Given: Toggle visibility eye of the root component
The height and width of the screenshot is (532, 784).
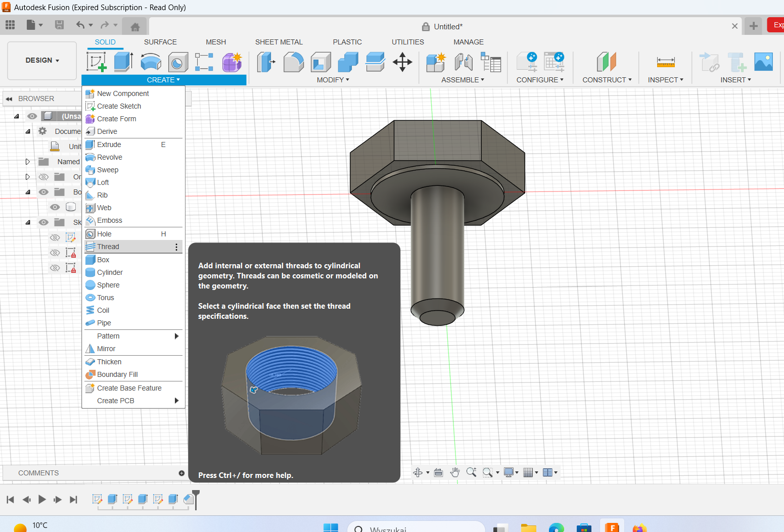Looking at the screenshot, I should coord(32,116).
